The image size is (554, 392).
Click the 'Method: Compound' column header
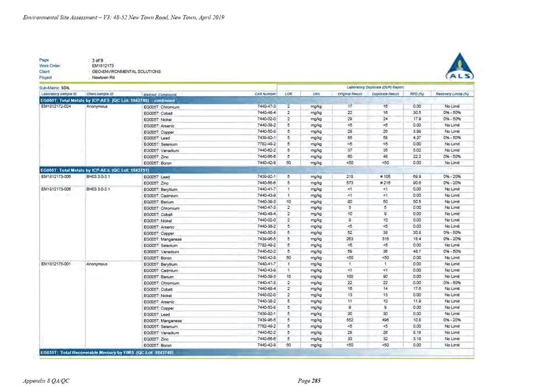160,94
